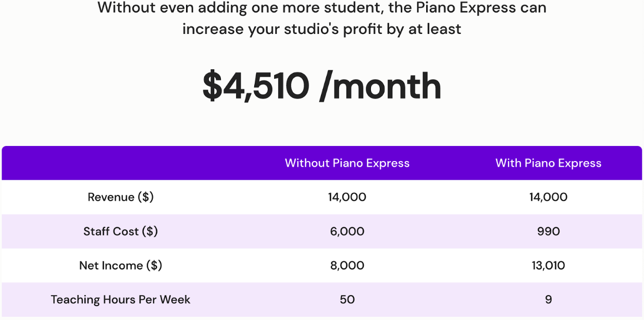Select Revenue value under With Piano Express
The image size is (644, 320).
[x=548, y=197]
